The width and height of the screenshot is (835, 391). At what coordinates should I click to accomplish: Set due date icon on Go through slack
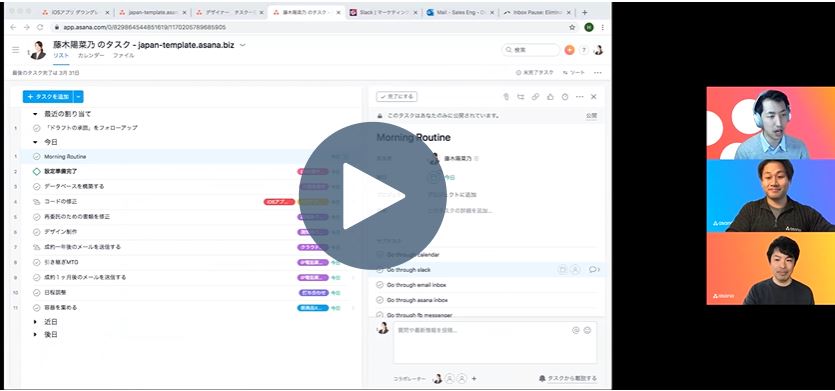562,270
